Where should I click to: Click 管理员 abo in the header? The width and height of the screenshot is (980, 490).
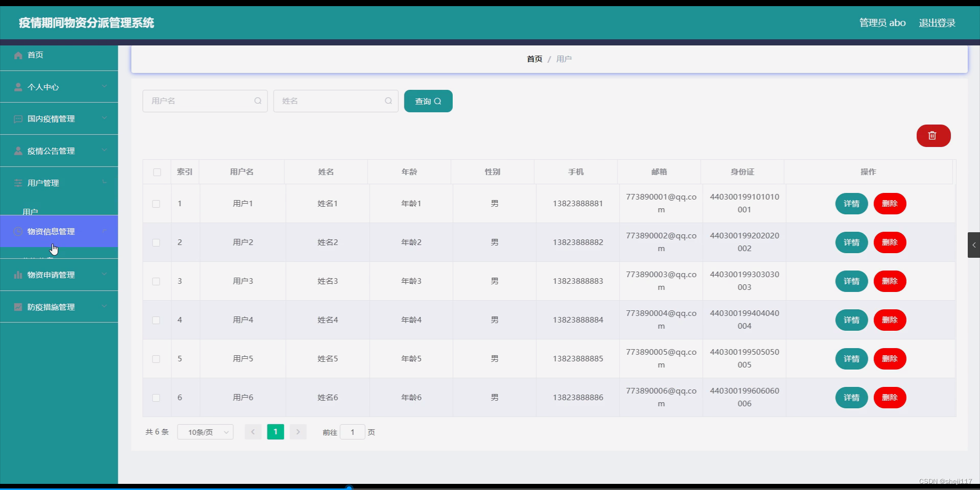[x=883, y=23]
